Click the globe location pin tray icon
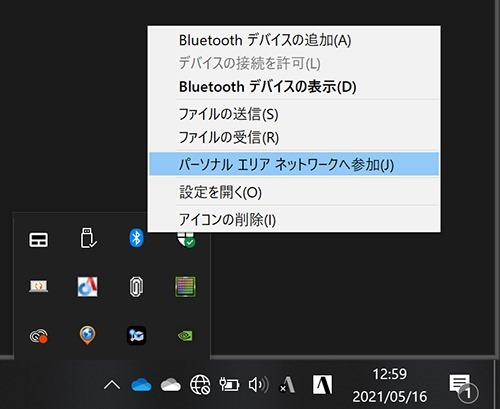This screenshot has width=500, height=409. pyautogui.click(x=87, y=335)
